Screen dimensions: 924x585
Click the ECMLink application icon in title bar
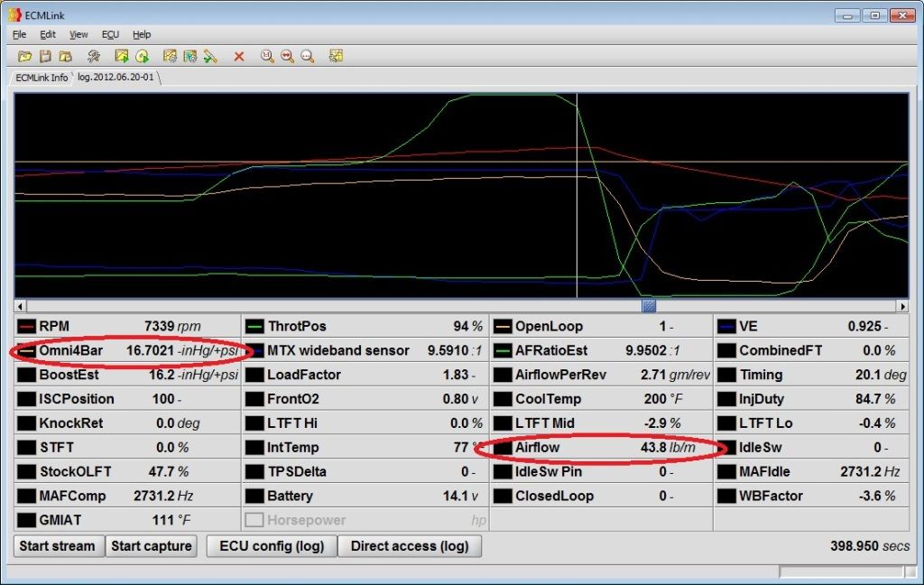tap(14, 14)
